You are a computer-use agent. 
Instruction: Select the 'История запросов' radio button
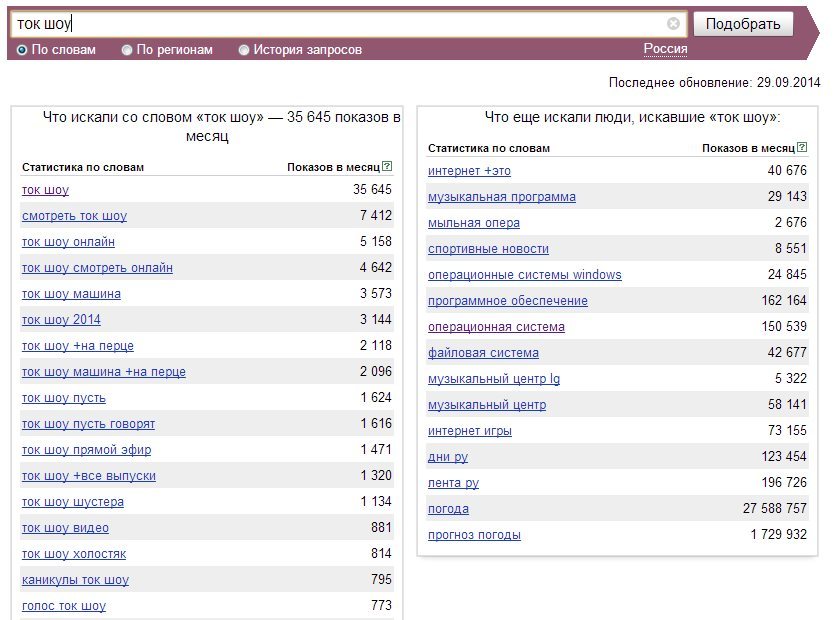[243, 50]
